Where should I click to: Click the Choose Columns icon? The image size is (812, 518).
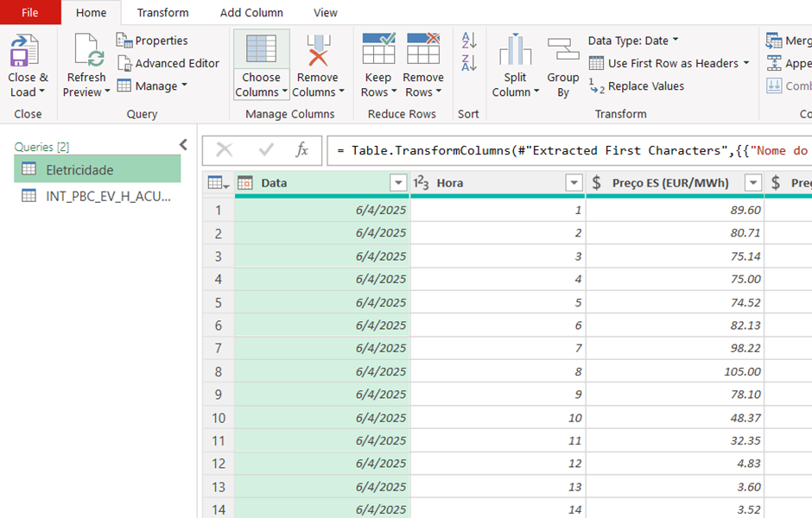(261, 50)
